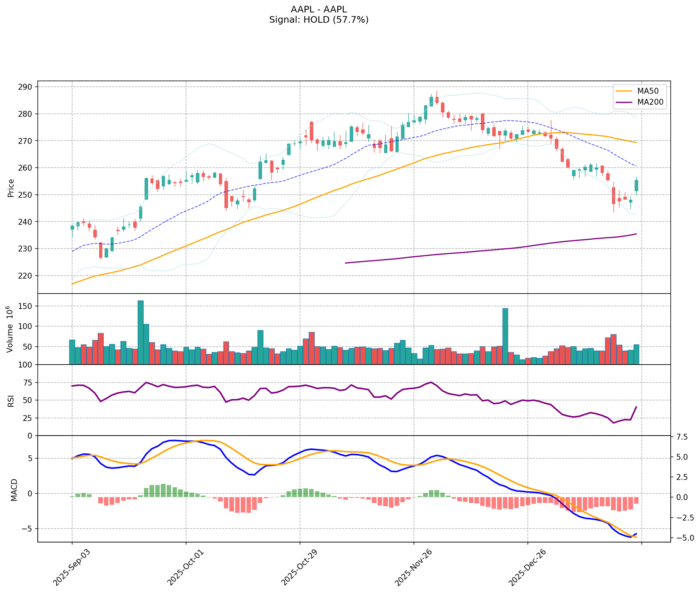This screenshot has height=593, width=700.
Task: Click the tall December volume spike bar
Action: tap(505, 336)
